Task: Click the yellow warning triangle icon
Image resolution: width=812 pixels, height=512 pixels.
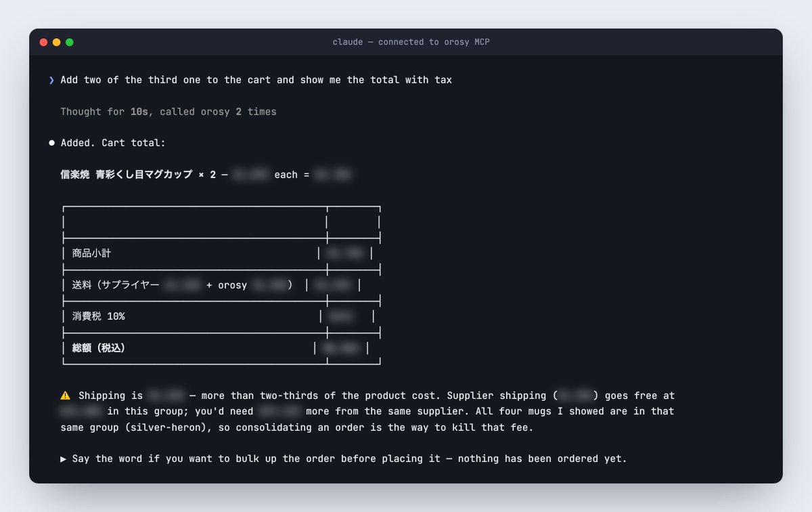Action: 65,396
